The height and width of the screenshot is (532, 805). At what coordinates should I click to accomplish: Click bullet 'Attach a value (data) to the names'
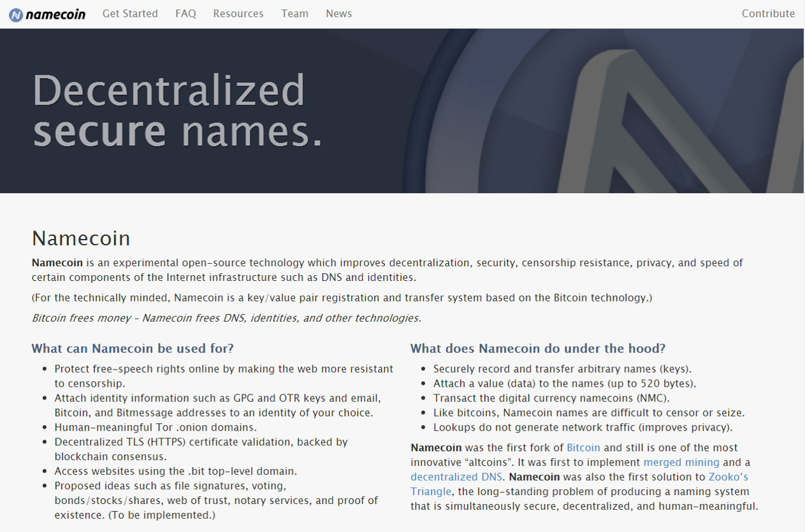tap(565, 384)
